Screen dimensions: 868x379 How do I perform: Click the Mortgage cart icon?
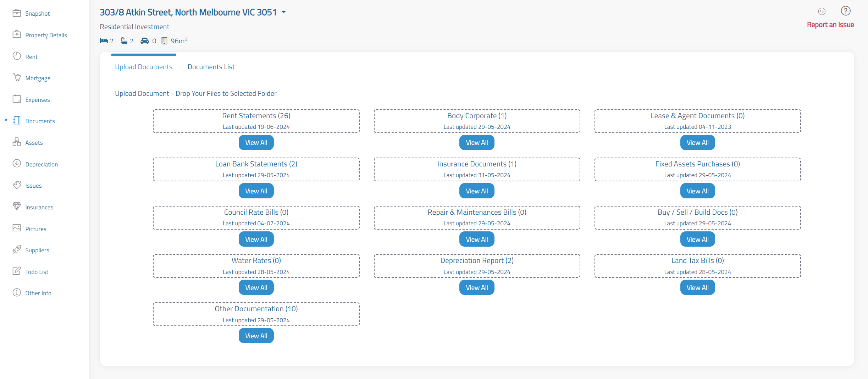click(17, 78)
